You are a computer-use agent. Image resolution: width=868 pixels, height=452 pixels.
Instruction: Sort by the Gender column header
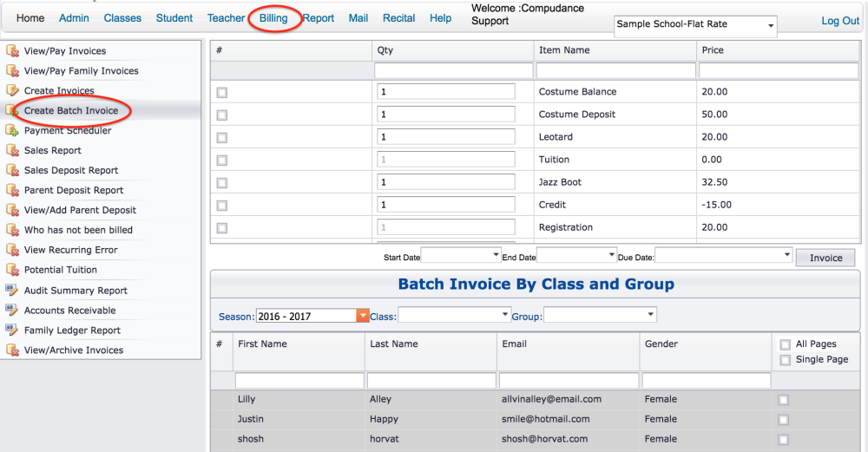click(x=661, y=344)
